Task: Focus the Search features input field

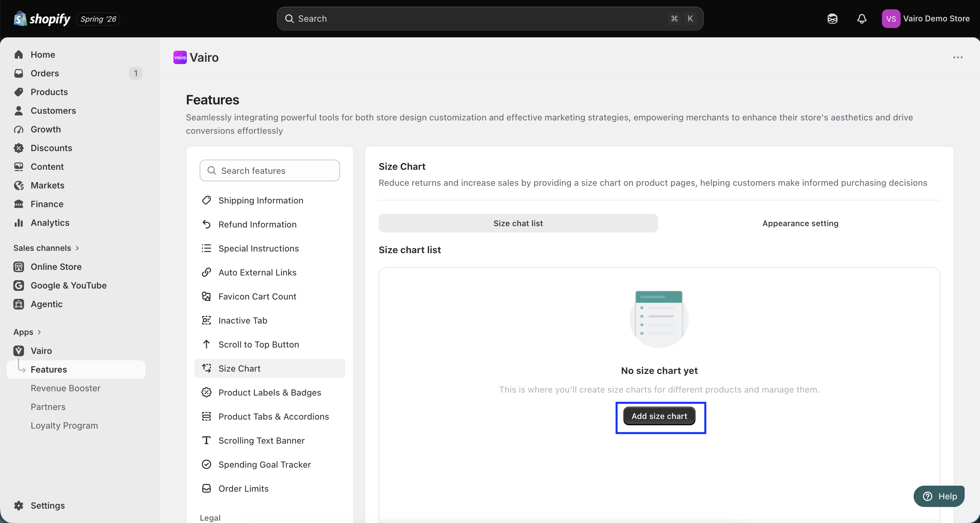Action: pos(269,170)
